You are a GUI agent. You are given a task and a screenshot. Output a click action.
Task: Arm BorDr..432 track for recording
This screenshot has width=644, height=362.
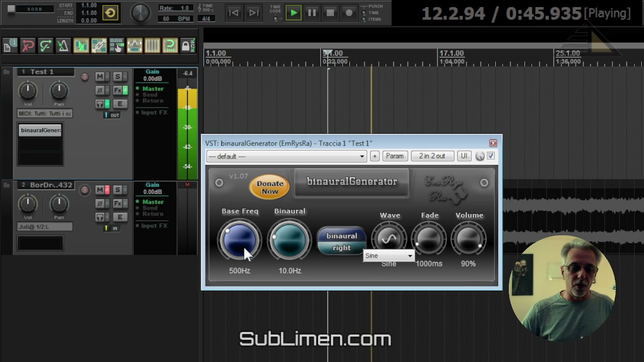85,190
